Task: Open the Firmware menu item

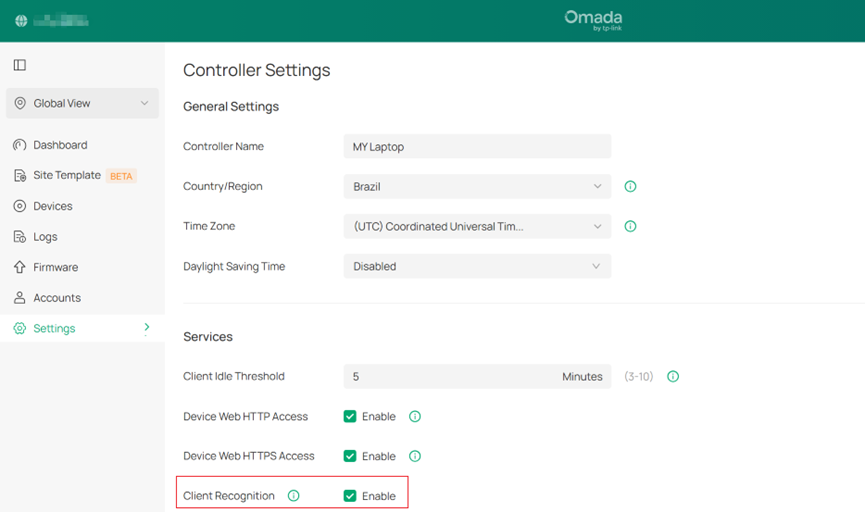Action: [55, 267]
